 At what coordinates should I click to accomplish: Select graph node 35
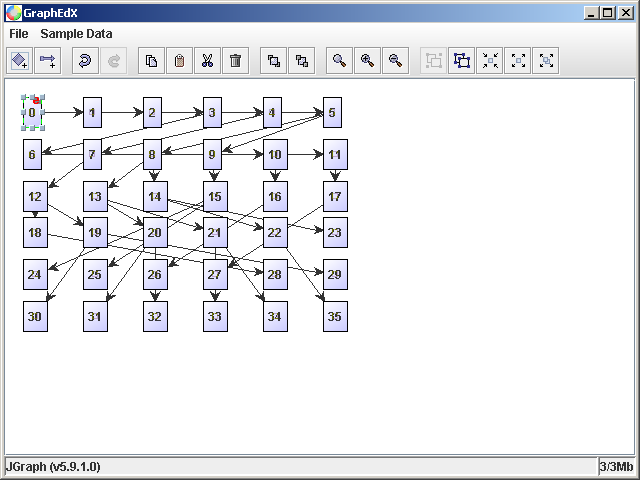click(x=335, y=316)
